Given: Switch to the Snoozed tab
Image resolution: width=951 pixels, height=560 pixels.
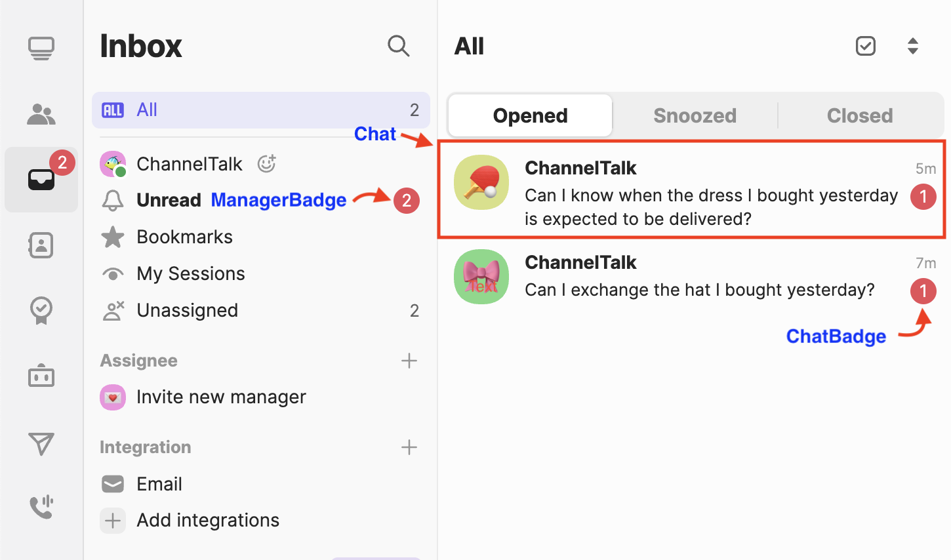Looking at the screenshot, I should (x=695, y=115).
